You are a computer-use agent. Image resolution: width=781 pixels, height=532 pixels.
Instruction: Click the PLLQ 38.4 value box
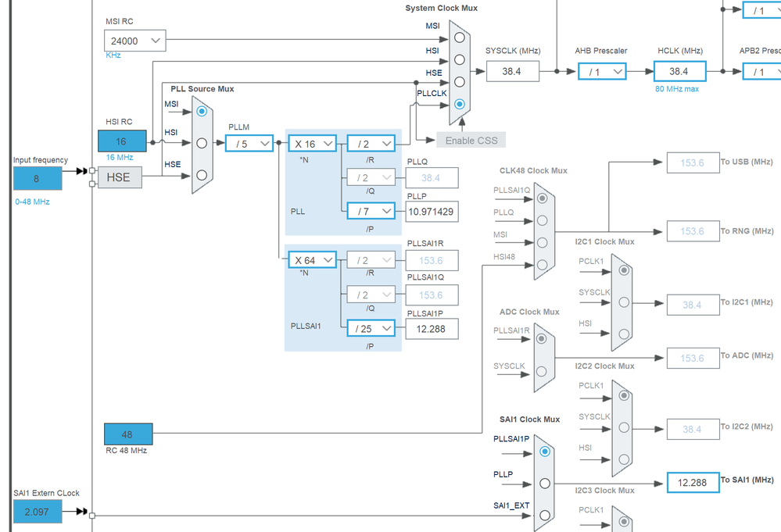(432, 177)
